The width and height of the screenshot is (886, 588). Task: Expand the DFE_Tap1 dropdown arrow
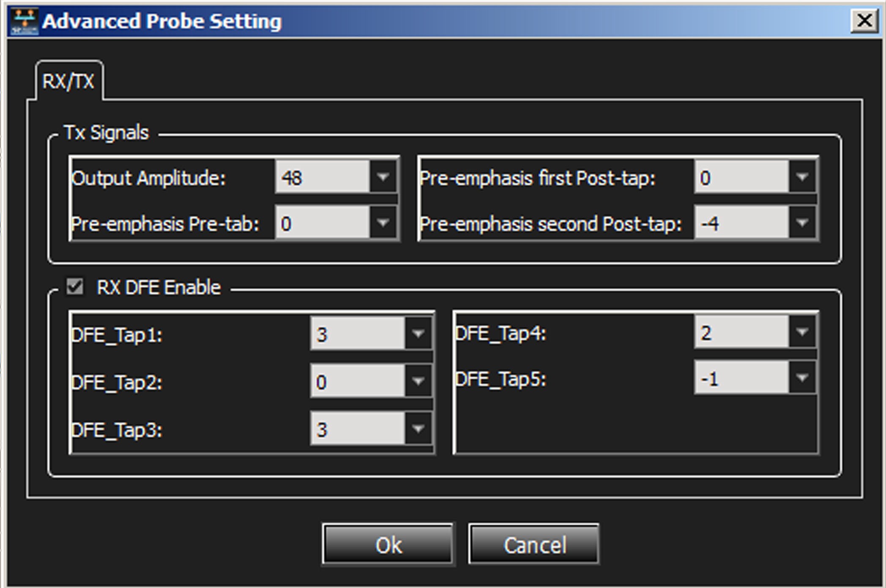tap(418, 334)
